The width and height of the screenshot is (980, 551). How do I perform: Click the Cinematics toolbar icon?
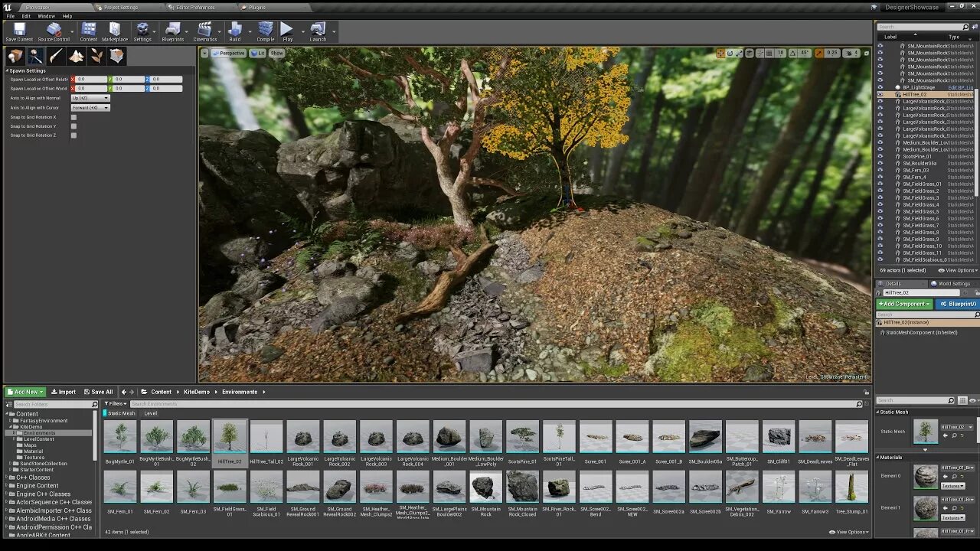tap(205, 31)
